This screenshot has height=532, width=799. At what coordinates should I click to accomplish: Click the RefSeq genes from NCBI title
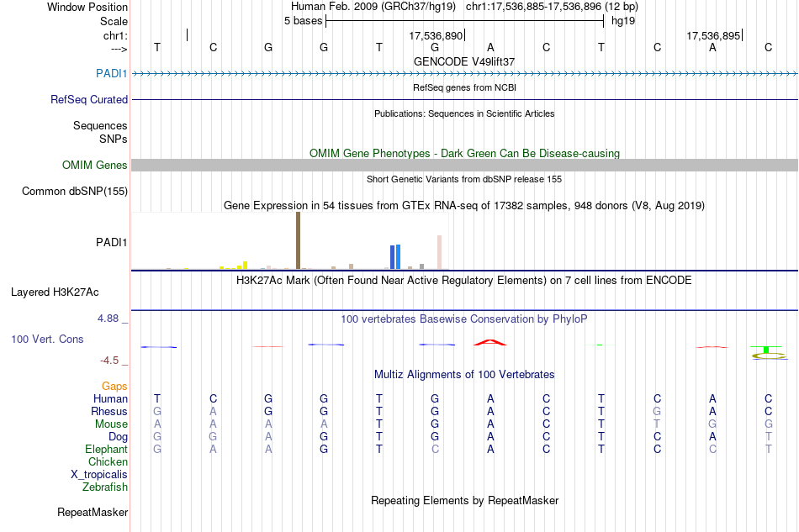click(464, 87)
